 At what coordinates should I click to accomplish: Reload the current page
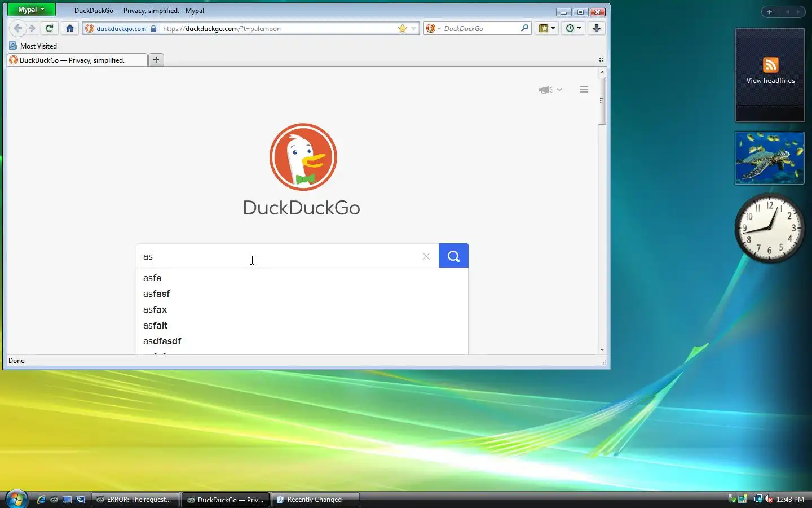coord(50,28)
